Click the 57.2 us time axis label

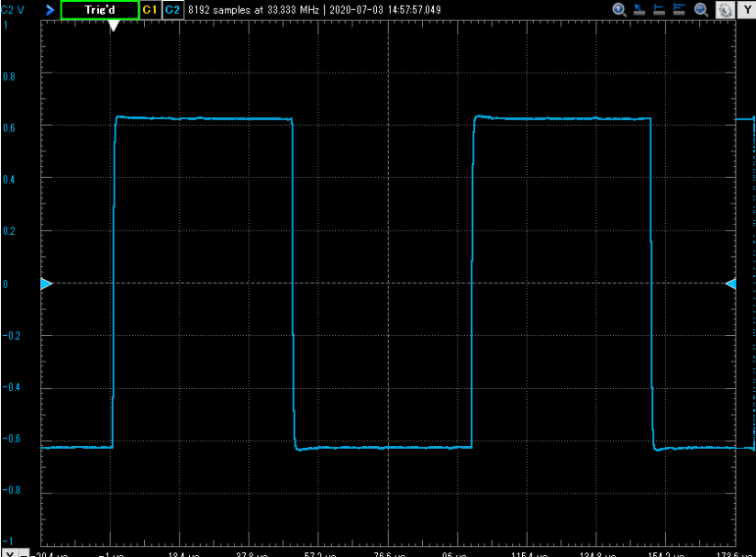point(320,554)
